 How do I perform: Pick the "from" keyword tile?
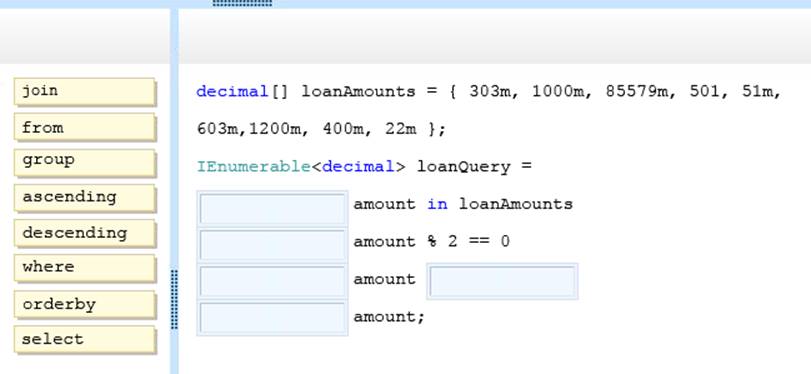point(85,127)
